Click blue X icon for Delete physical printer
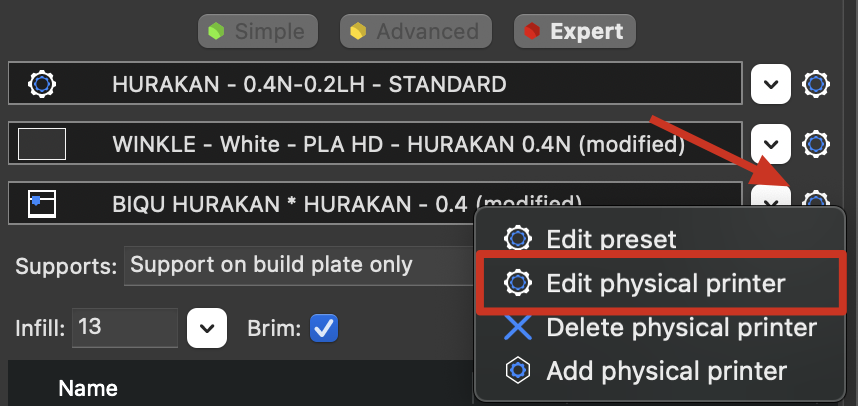Image resolution: width=858 pixels, height=406 pixels. (x=517, y=327)
